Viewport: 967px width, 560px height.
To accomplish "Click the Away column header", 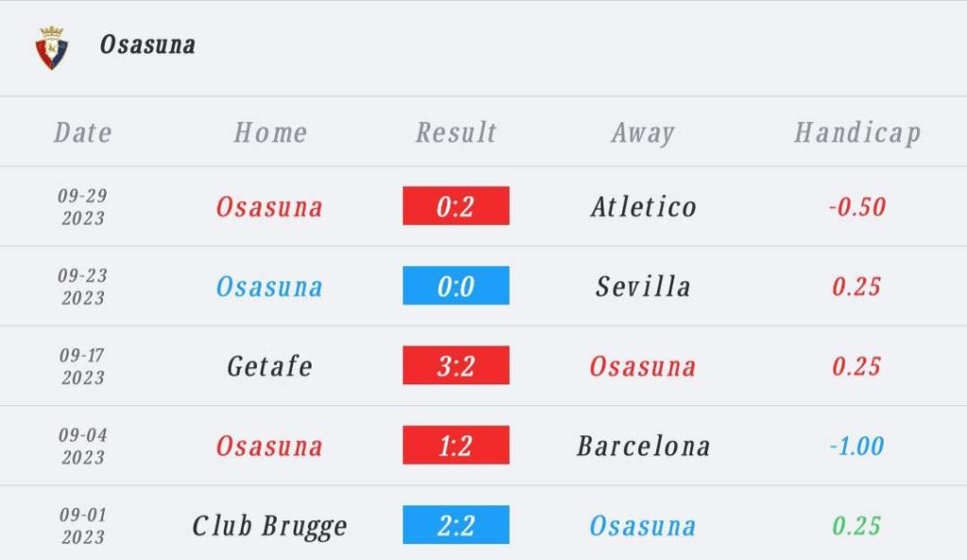I will pyautogui.click(x=643, y=134).
